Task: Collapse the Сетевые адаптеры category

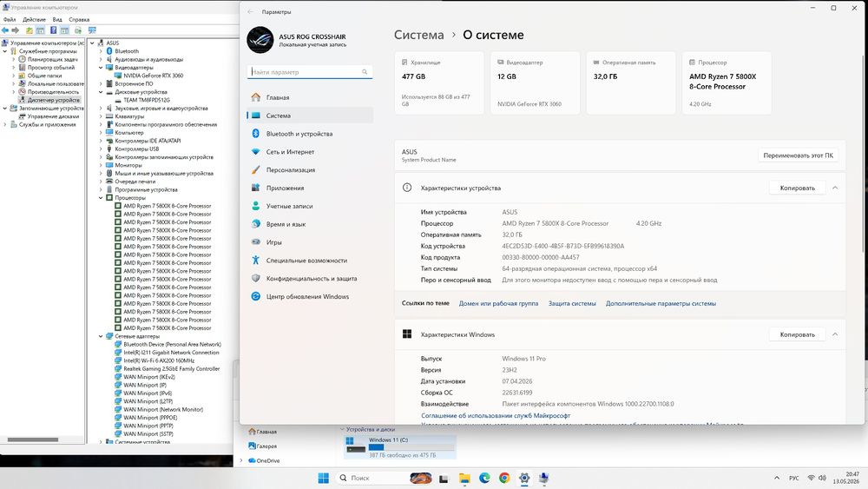Action: click(101, 336)
